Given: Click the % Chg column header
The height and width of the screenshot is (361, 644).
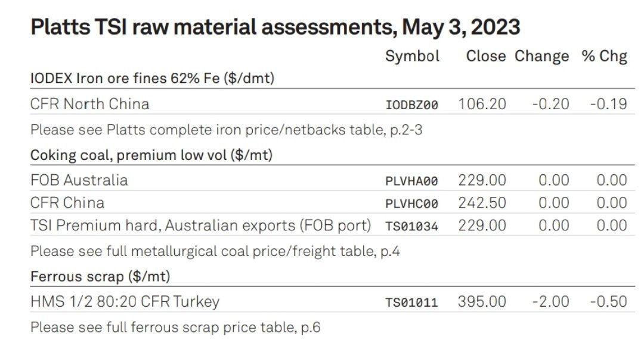Looking at the screenshot, I should (604, 57).
